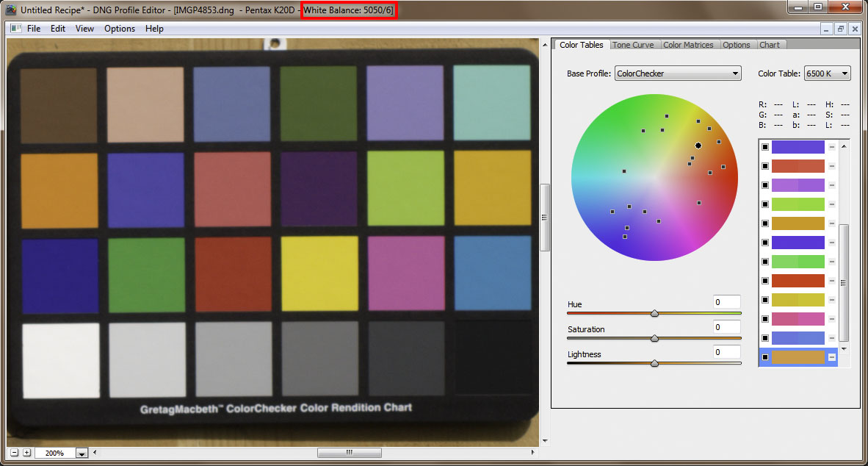
Task: Toggle checkbox on the topmost color row
Action: click(x=765, y=147)
